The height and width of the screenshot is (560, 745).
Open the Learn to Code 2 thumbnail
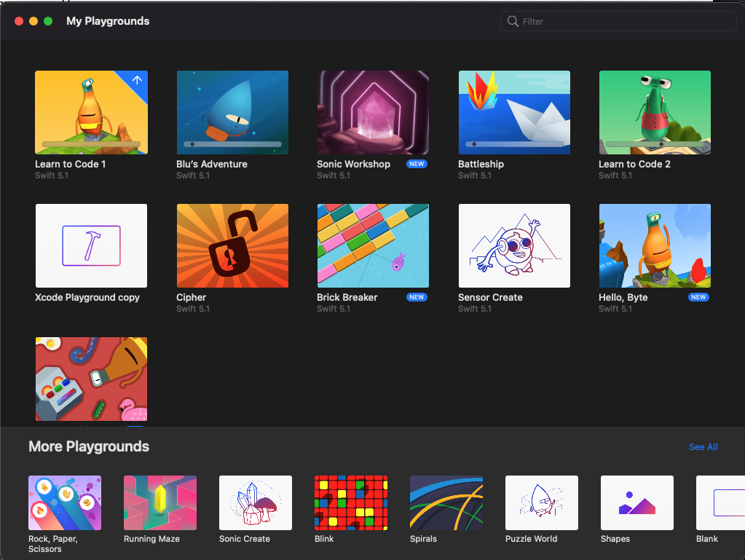(x=655, y=113)
